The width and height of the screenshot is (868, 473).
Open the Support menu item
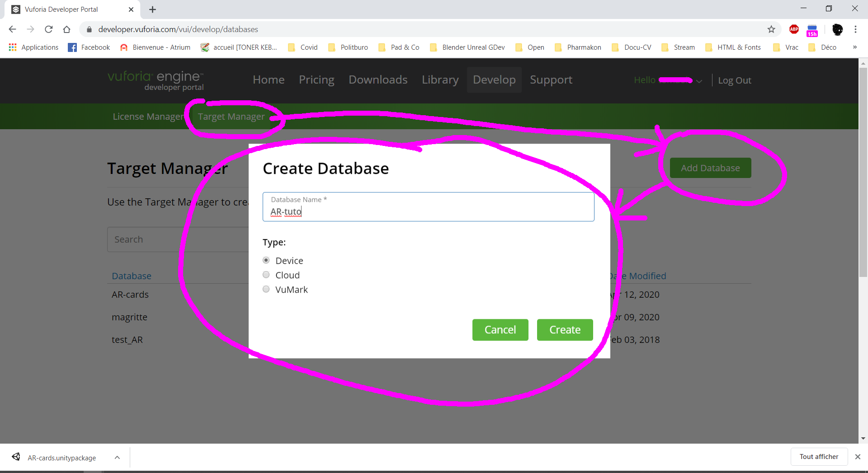click(x=551, y=80)
